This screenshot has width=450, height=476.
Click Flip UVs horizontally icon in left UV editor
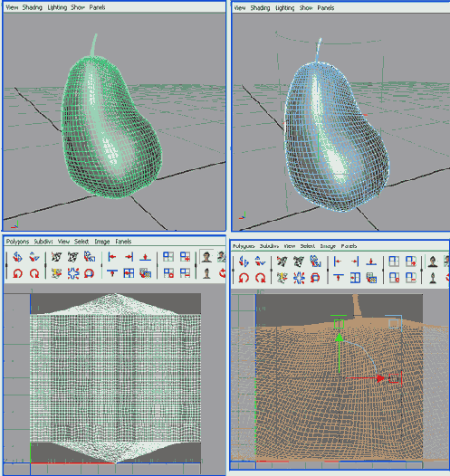click(x=17, y=257)
